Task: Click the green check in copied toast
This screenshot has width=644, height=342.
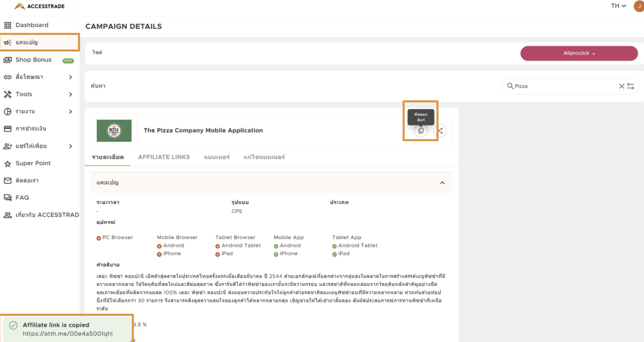Action: pos(13,325)
